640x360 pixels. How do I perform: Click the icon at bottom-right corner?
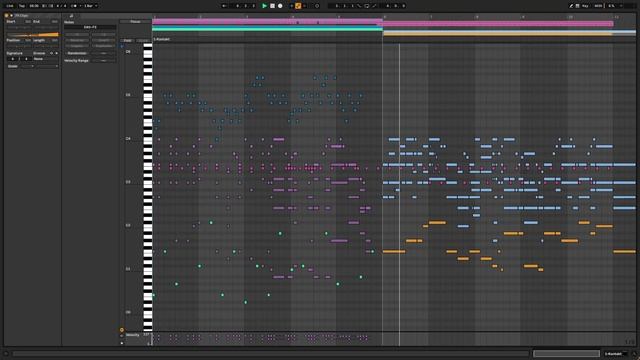pyautogui.click(x=634, y=354)
